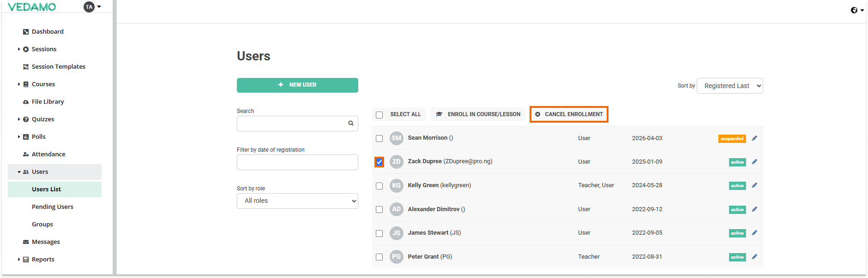Click Sean Morrison's SM avatar
This screenshot has width=868, height=278.
pyautogui.click(x=397, y=138)
